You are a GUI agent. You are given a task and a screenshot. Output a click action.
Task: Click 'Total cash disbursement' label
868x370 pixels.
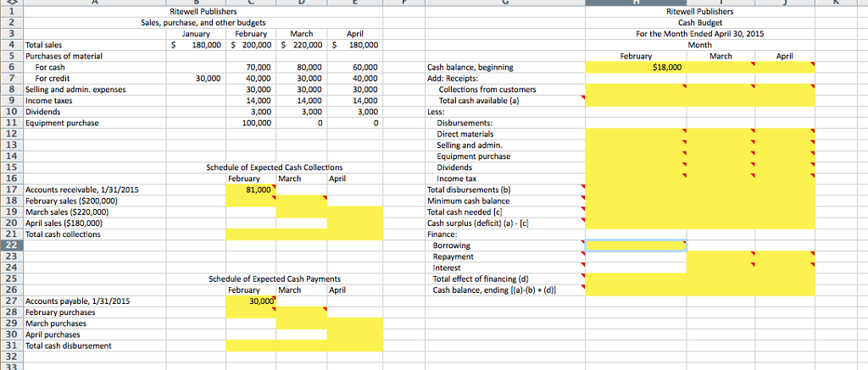tap(69, 345)
